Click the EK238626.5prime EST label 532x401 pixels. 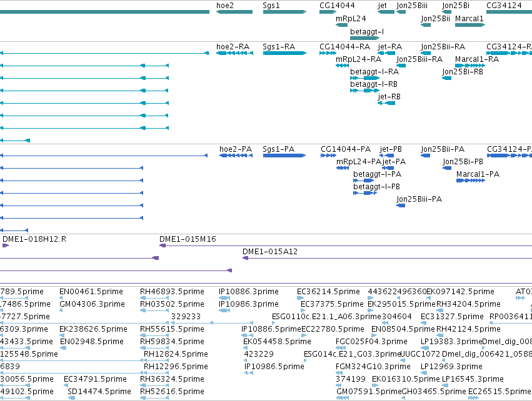(94, 329)
